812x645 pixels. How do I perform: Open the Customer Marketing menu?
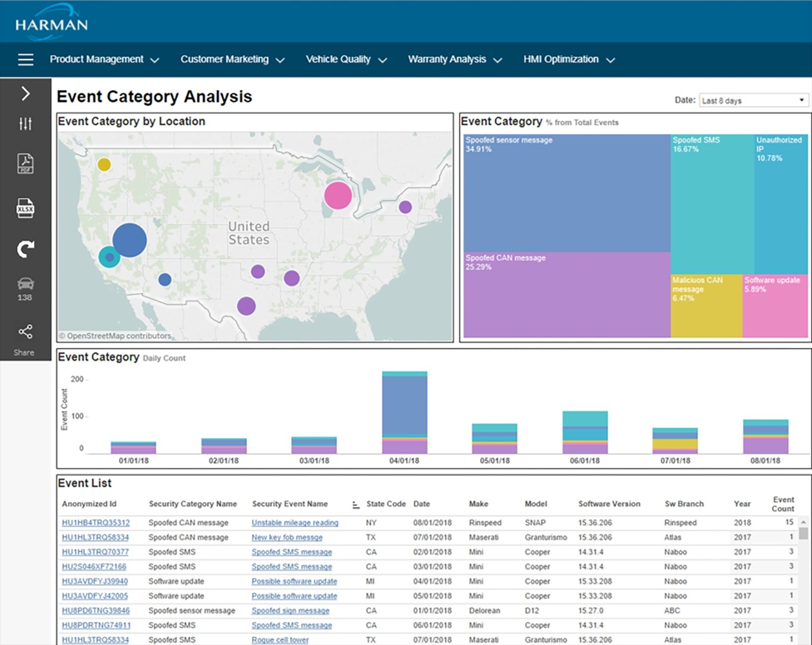[x=232, y=59]
